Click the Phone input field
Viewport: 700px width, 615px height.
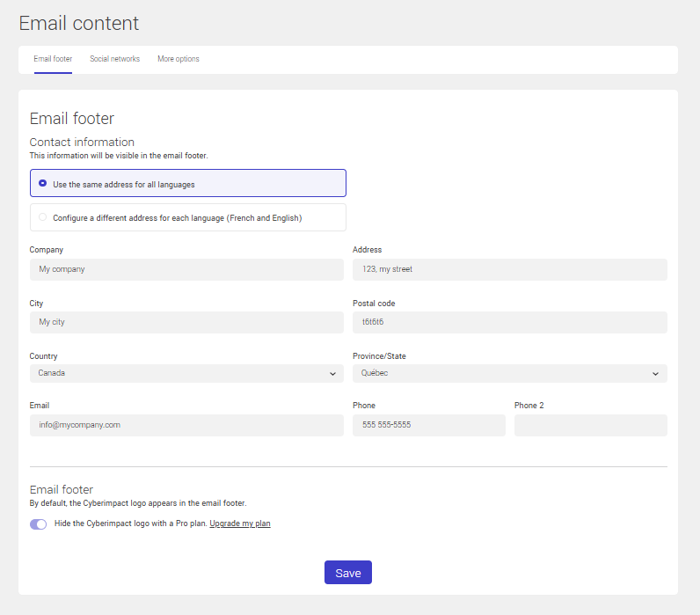pyautogui.click(x=429, y=425)
